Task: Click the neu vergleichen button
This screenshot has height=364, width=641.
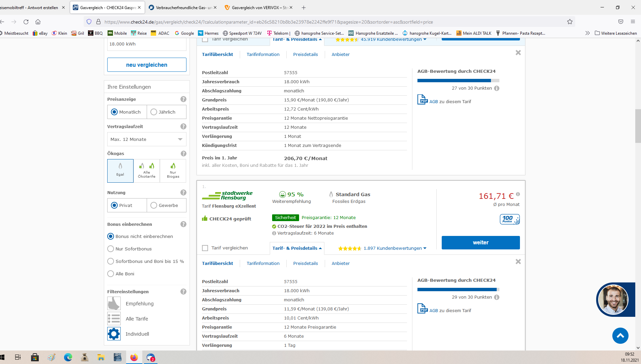Action: (147, 65)
